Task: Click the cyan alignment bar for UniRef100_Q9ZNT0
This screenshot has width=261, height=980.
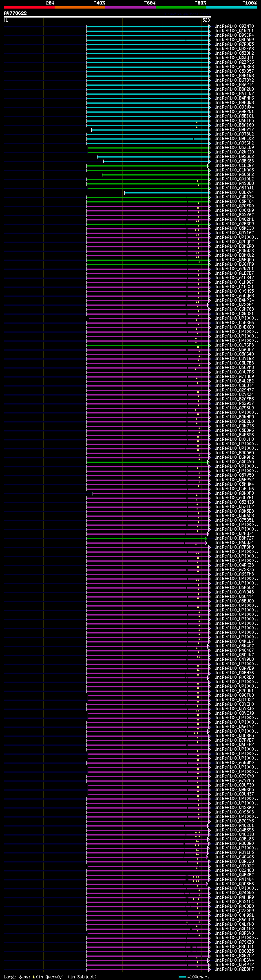Action: [148, 27]
